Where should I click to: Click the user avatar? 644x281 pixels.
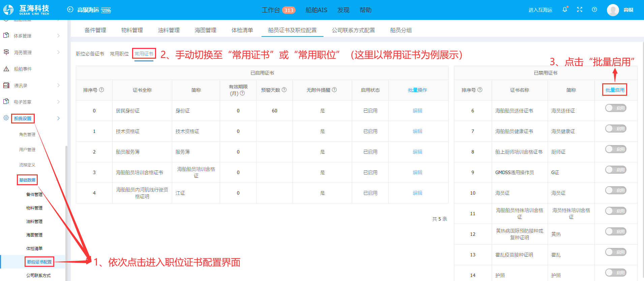click(x=613, y=10)
